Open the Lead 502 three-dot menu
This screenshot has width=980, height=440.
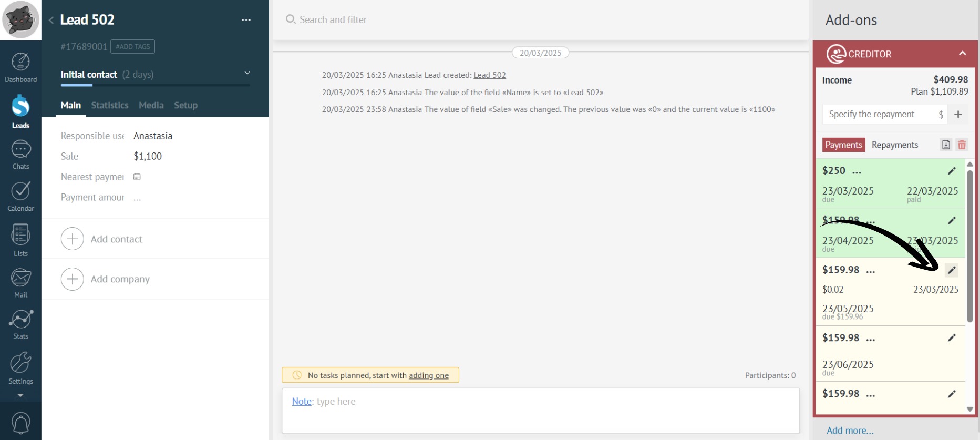246,20
